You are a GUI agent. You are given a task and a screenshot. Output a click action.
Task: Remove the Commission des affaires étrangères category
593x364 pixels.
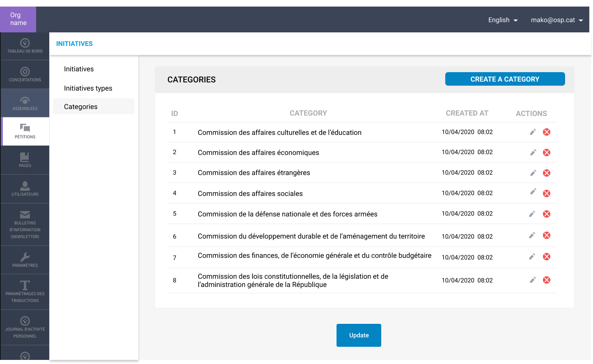[547, 173]
